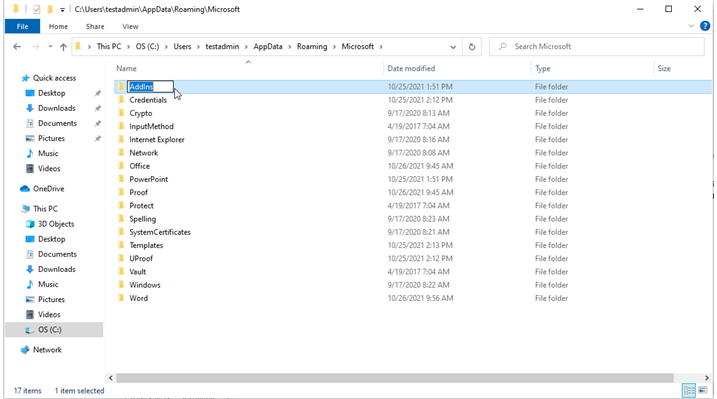Click Roaming in the address breadcrumb
This screenshot has width=717, height=399.
pos(312,47)
